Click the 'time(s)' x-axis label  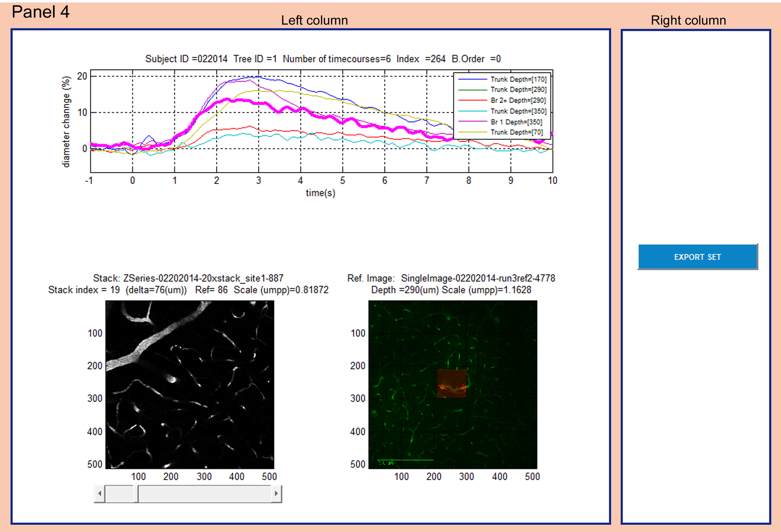(x=320, y=193)
